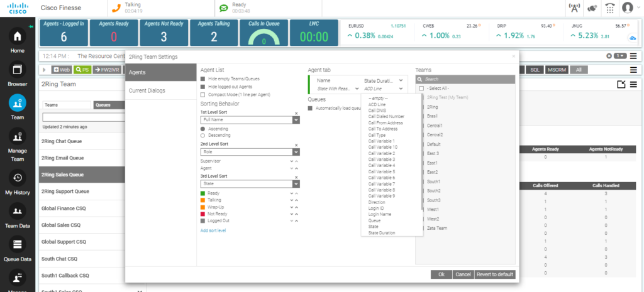Open hamburger menu on the message ticker bar
Image resolution: width=644 pixels, height=292 pixels.
[x=634, y=56]
